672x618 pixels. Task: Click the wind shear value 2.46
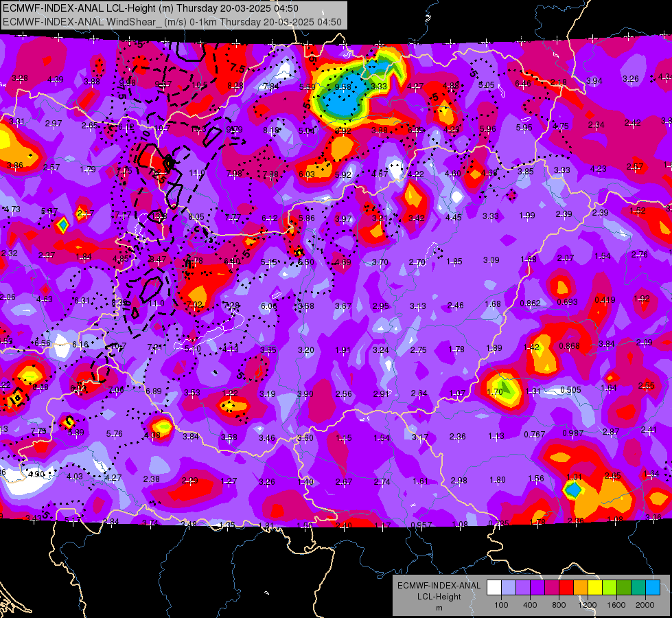455,305
